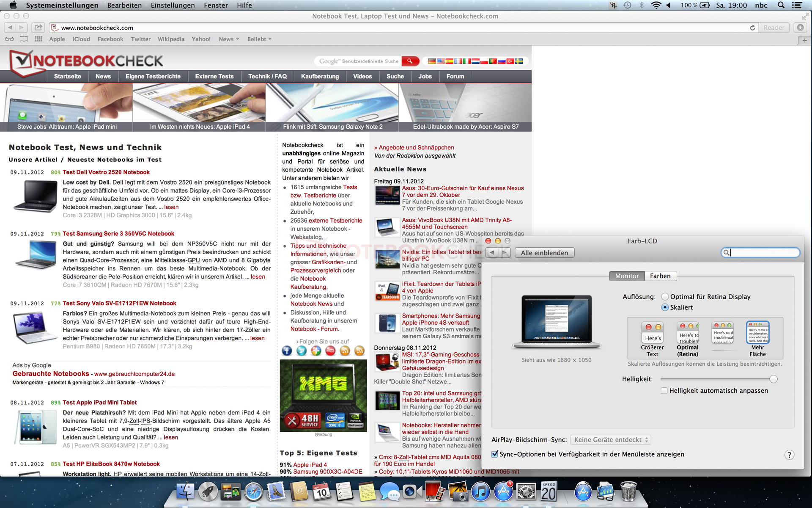
Task: Open Samsung Galaxy Note 2 banner
Action: [332, 107]
